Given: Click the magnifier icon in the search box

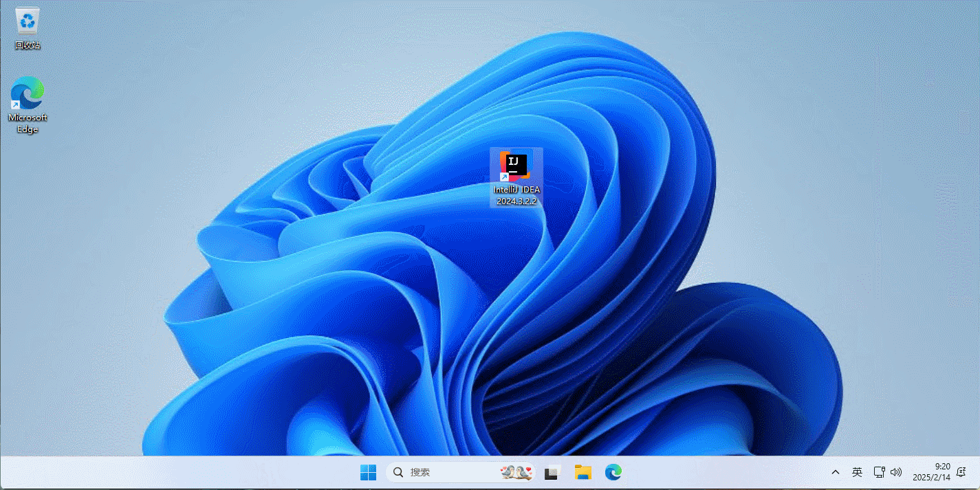Looking at the screenshot, I should (398, 472).
